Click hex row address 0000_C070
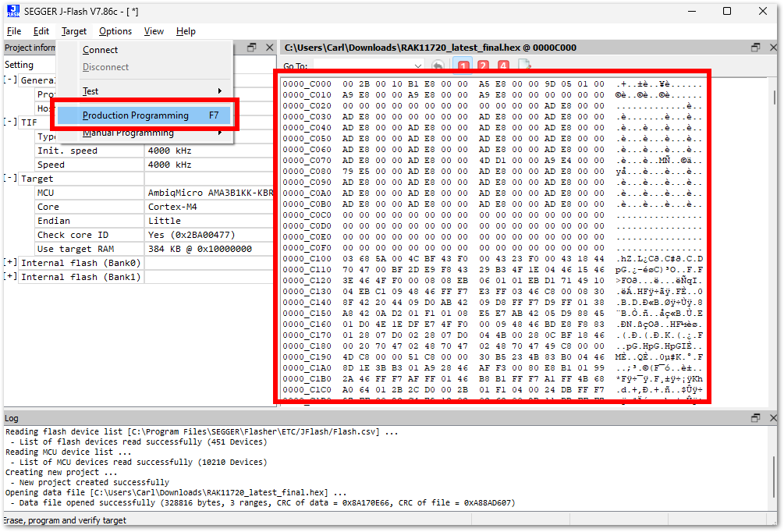Image resolution: width=784 pixels, height=532 pixels. [x=307, y=161]
